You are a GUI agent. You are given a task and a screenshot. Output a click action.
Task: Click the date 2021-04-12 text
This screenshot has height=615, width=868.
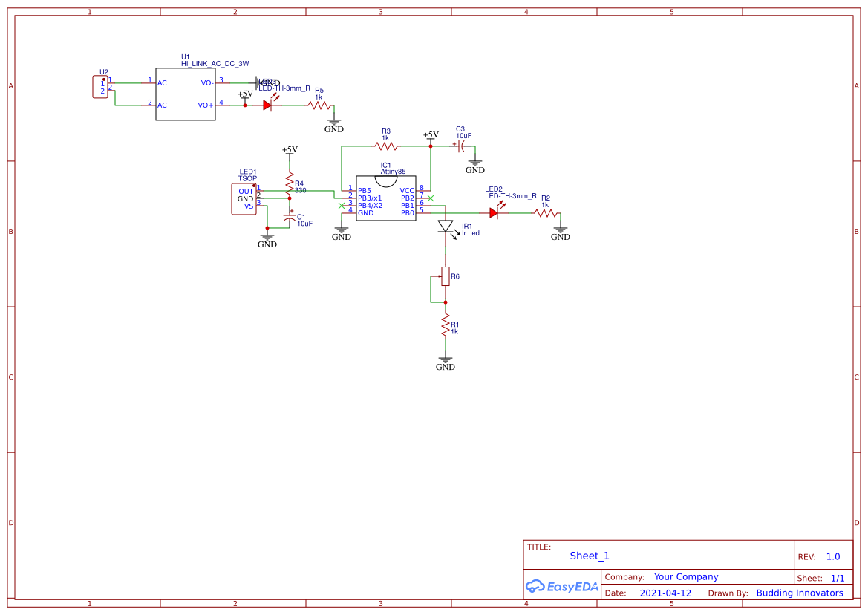(x=664, y=593)
